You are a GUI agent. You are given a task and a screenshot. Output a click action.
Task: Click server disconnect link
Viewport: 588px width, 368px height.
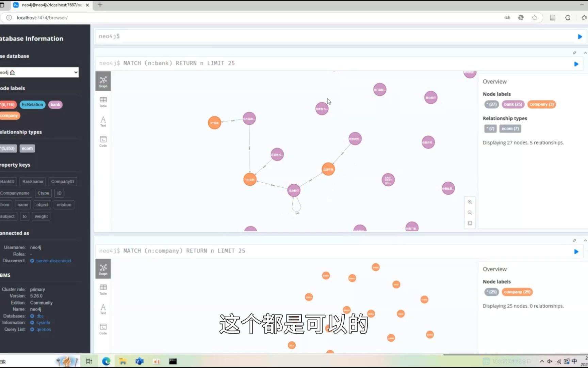tap(51, 261)
